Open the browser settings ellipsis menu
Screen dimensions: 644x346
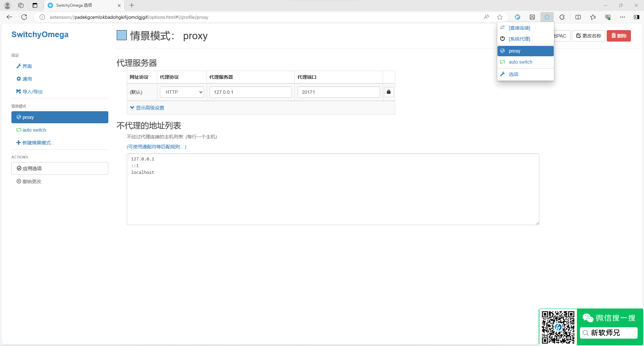tap(622, 17)
